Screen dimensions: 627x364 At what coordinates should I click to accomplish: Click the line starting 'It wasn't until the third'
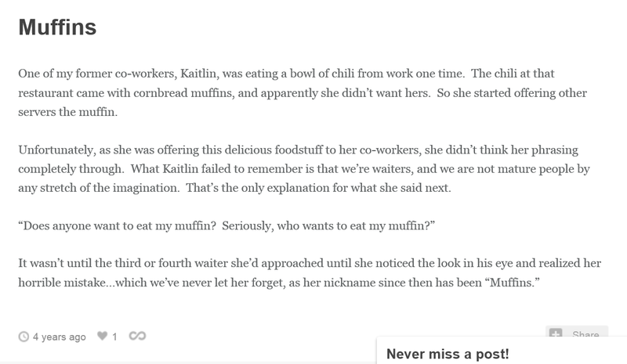(x=310, y=263)
